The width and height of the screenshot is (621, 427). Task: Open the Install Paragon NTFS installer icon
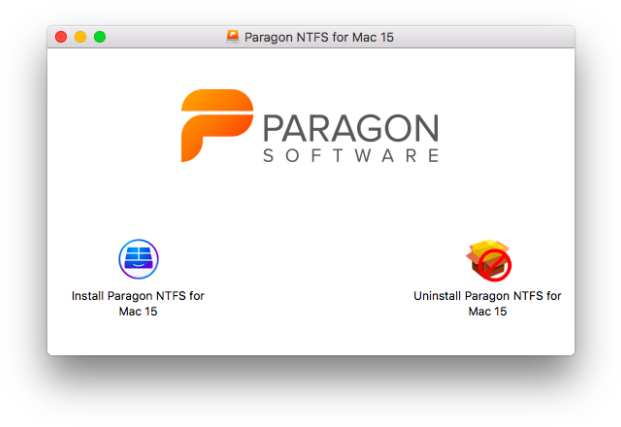[138, 259]
